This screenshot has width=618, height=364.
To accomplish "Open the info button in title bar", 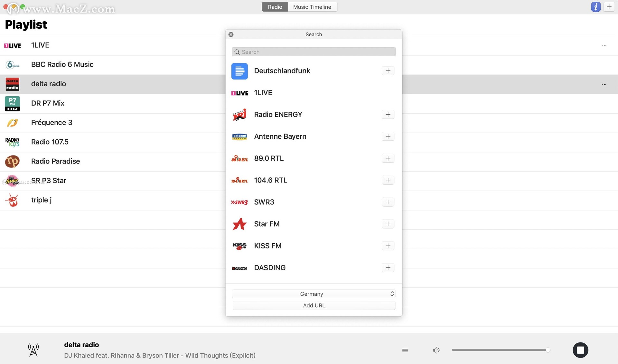I will 595,7.
